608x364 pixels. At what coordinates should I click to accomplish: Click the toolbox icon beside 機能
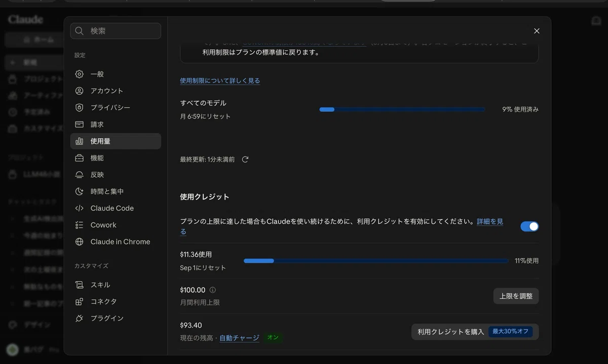[79, 158]
